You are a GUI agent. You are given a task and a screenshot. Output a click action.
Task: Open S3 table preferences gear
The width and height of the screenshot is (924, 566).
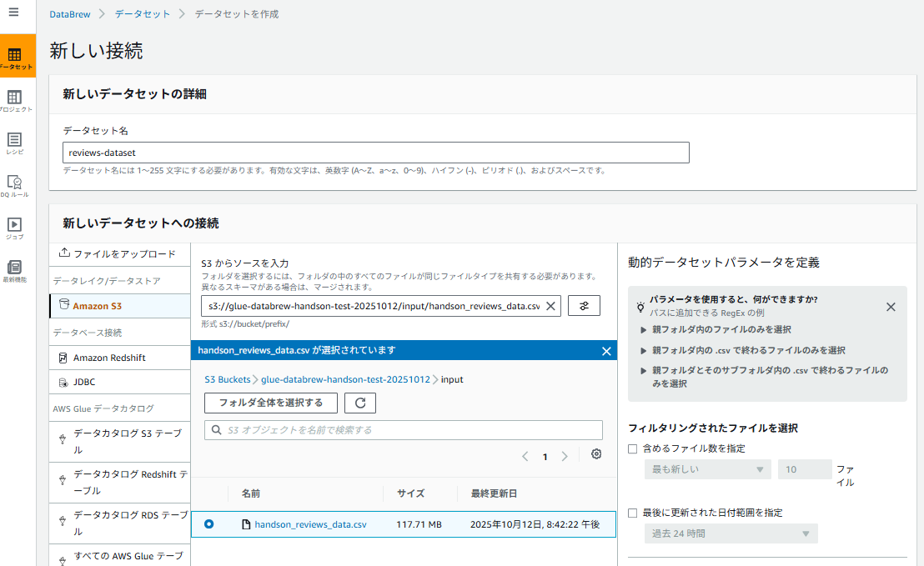coord(596,454)
